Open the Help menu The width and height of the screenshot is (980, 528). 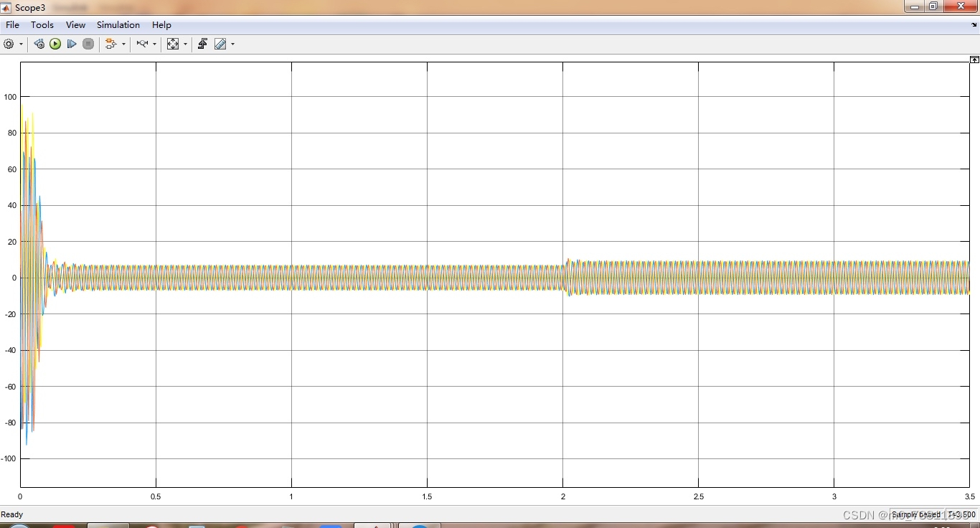coord(161,24)
